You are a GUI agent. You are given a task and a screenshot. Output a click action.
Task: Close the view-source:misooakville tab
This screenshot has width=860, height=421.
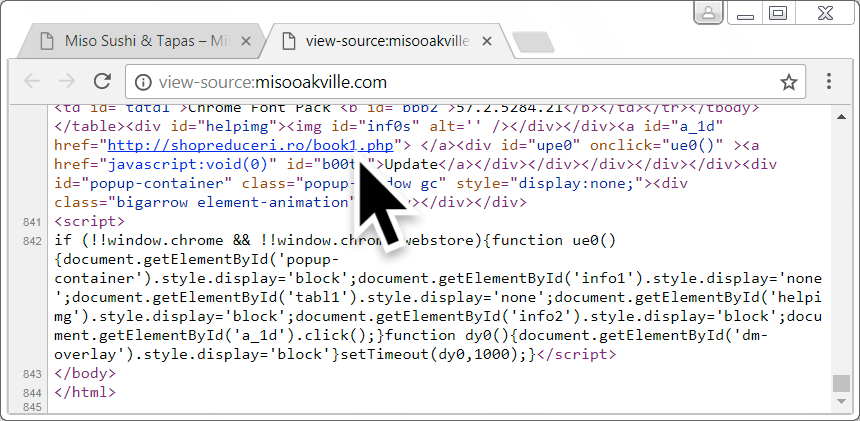pos(486,41)
